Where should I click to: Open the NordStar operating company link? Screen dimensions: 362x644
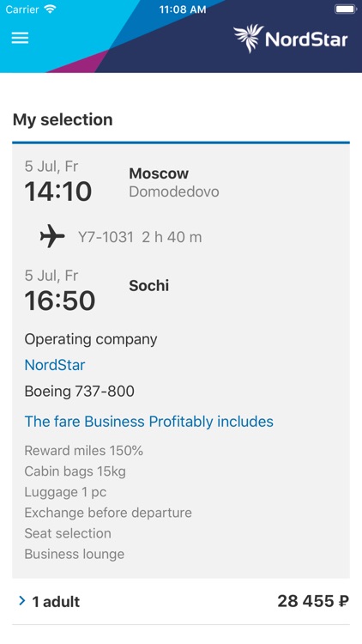55,365
